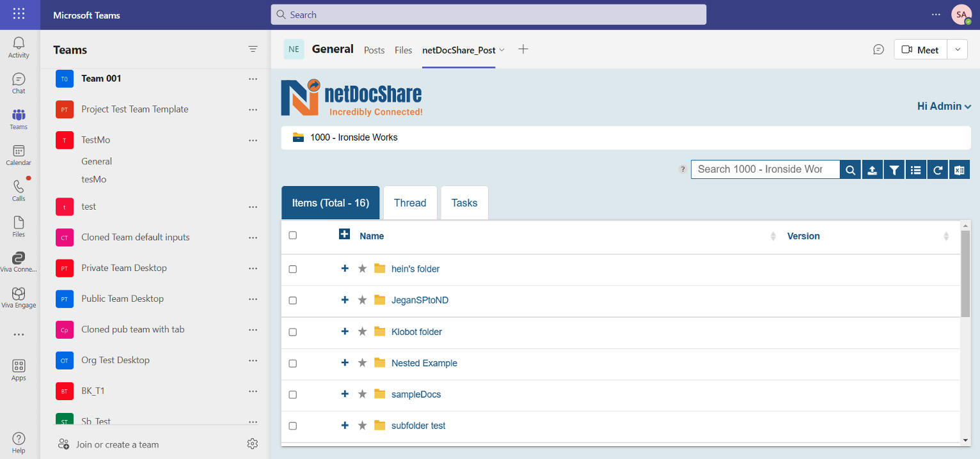Expand the subfolder test row
This screenshot has height=459, width=980.
coord(345,425)
